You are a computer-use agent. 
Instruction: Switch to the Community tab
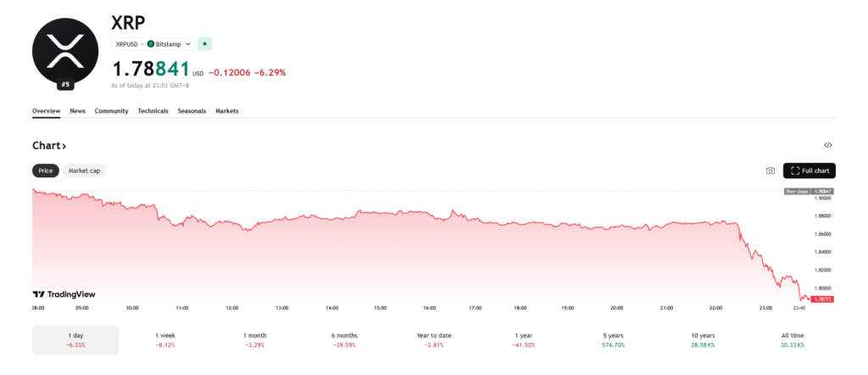click(111, 111)
